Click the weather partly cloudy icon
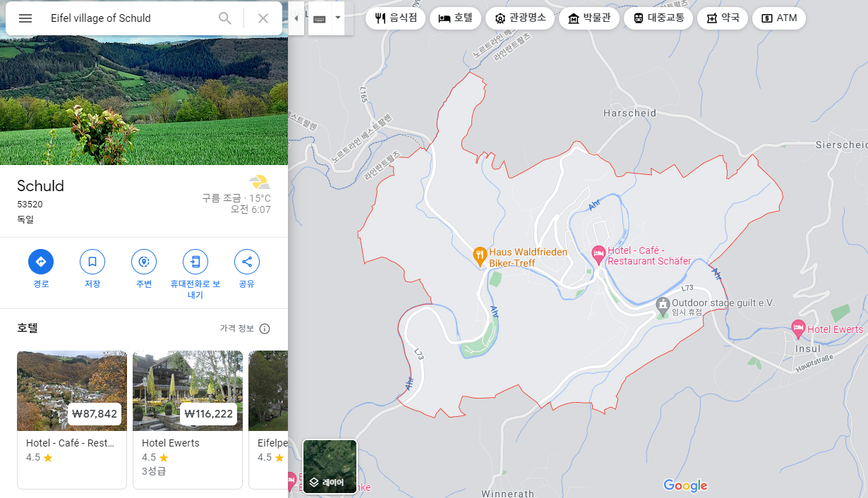 259,182
